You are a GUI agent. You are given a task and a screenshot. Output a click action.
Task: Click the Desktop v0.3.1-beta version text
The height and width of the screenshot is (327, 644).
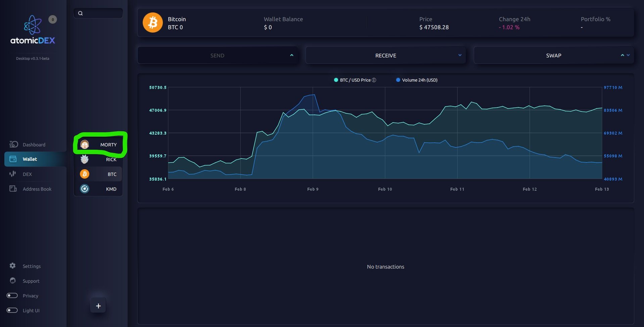[x=33, y=58]
